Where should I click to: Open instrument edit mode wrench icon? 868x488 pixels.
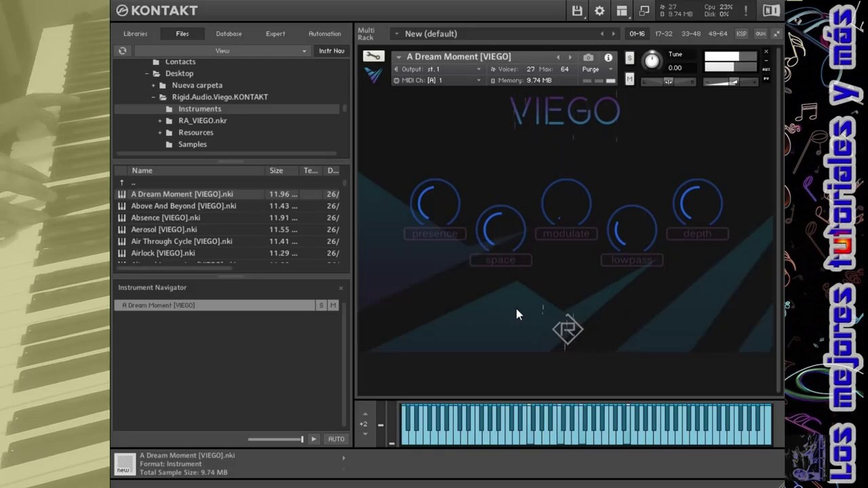(x=373, y=56)
